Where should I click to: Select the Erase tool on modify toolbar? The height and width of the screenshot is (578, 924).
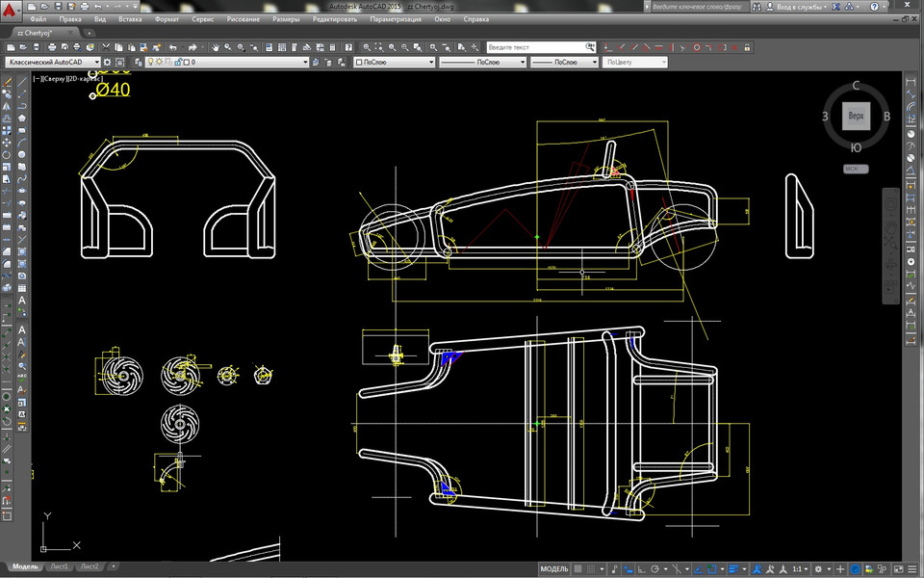click(x=8, y=82)
